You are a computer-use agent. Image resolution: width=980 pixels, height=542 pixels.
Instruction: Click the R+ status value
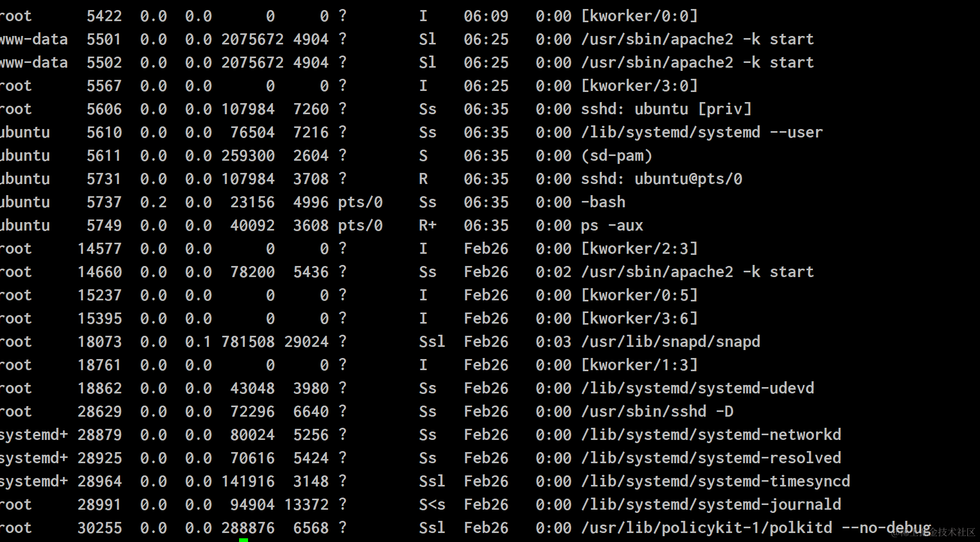428,225
